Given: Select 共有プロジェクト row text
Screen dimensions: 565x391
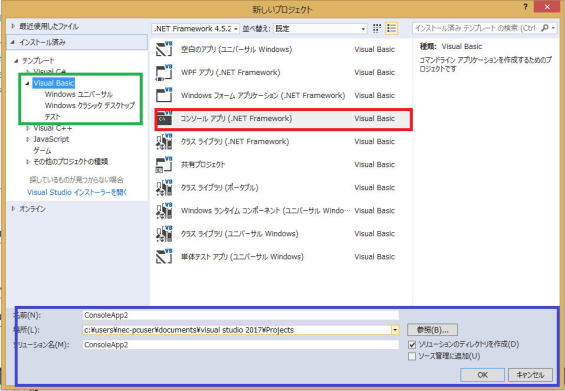Looking at the screenshot, I should (203, 164).
